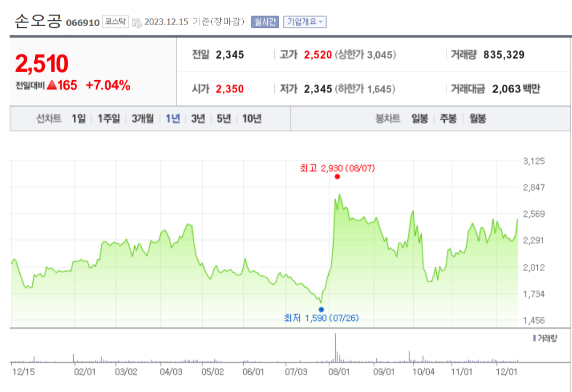Toggle the 실시간 real-time button
The height and width of the screenshot is (392, 572).
[265, 22]
